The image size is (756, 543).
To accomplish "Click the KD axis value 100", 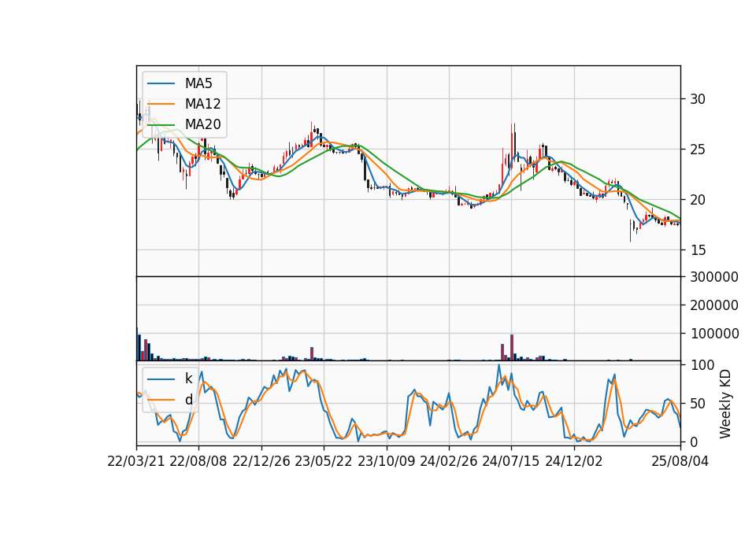I will [702, 365].
